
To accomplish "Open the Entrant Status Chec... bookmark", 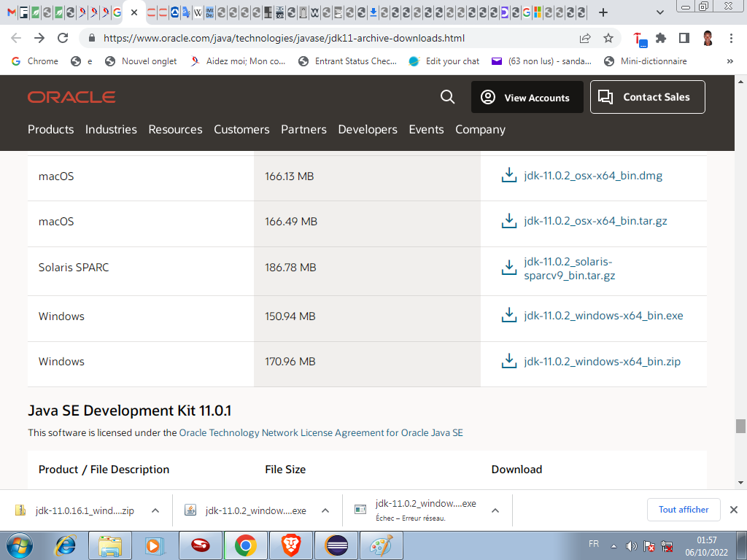I will click(x=347, y=61).
